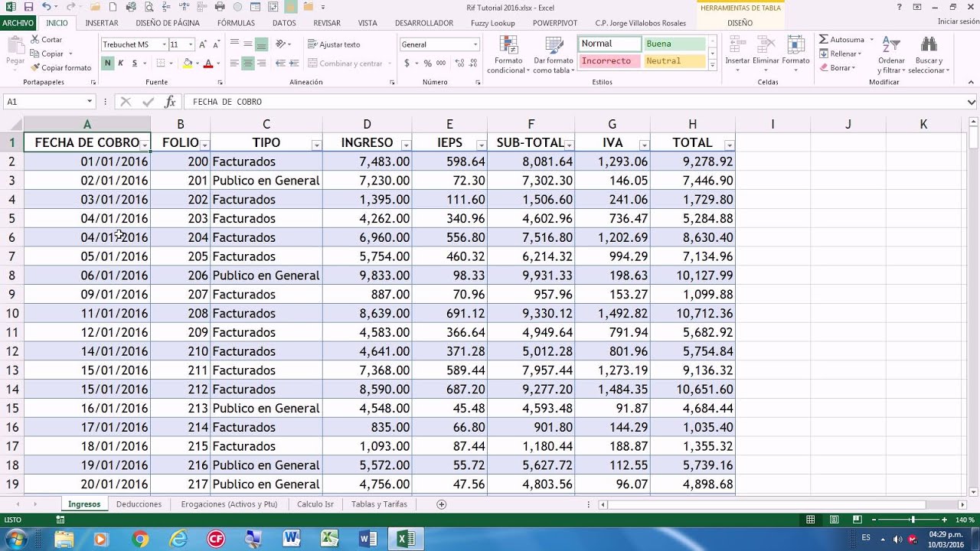This screenshot has width=980, height=551.
Task: Switch to the INSERTAR ribbon tab
Action: (x=102, y=23)
